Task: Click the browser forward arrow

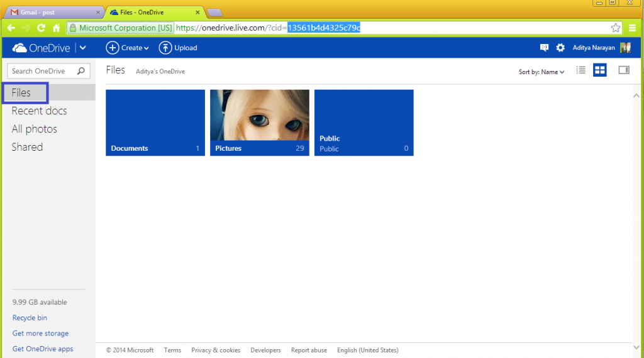Action: (26, 28)
